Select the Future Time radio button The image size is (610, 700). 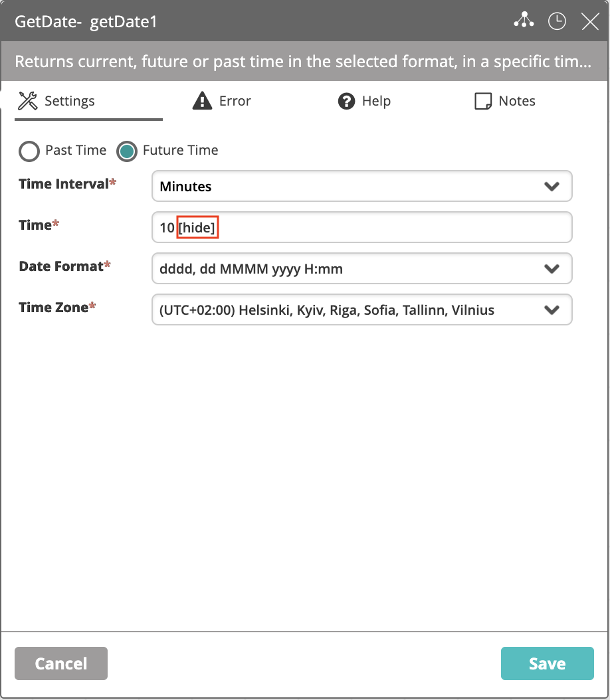pos(127,151)
